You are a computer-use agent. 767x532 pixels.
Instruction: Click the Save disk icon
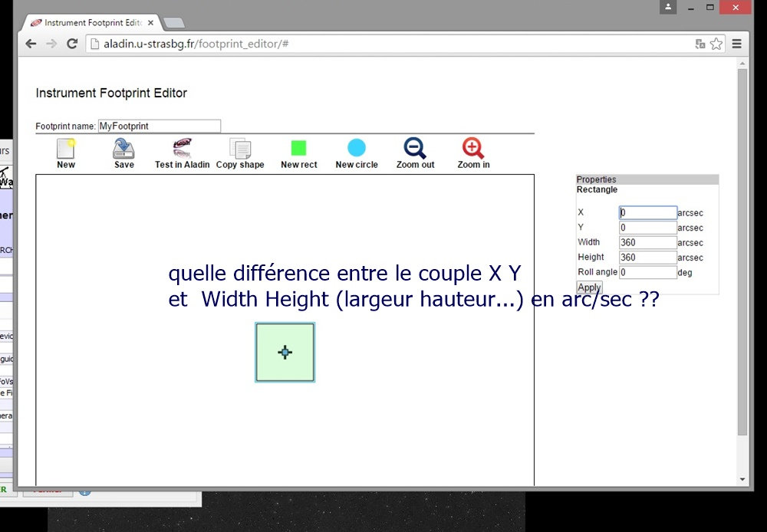[x=123, y=149]
